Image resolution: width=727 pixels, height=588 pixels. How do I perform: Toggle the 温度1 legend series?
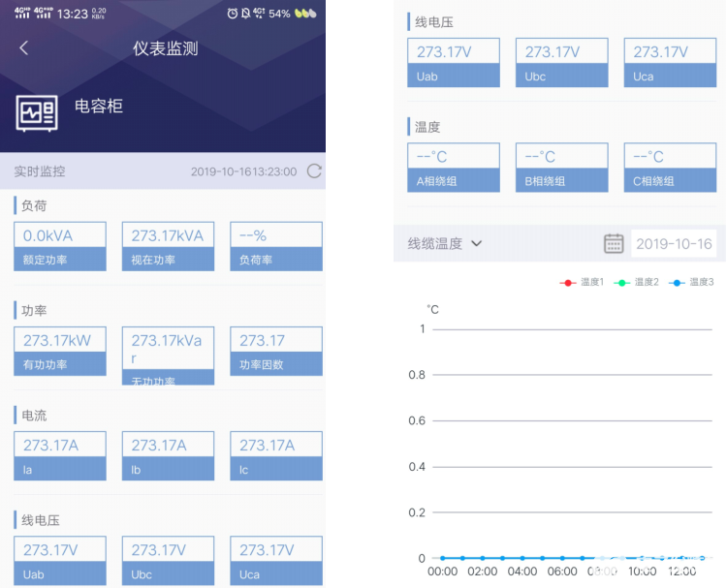click(x=582, y=282)
